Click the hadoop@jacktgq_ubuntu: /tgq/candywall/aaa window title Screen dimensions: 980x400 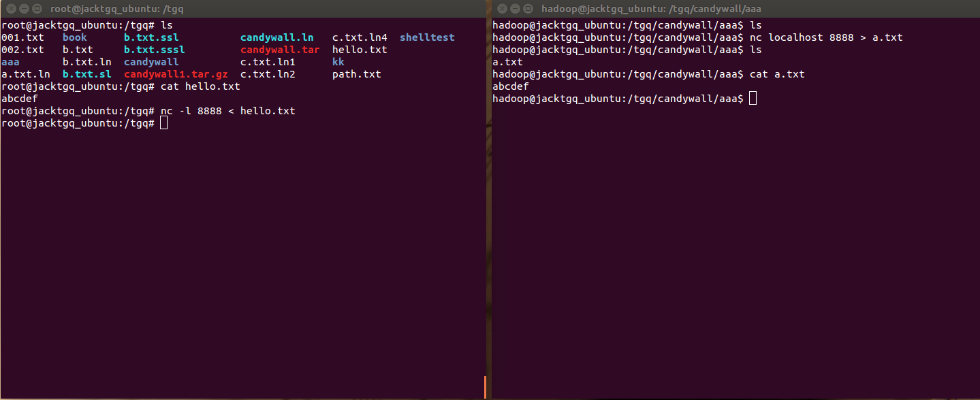coord(651,9)
